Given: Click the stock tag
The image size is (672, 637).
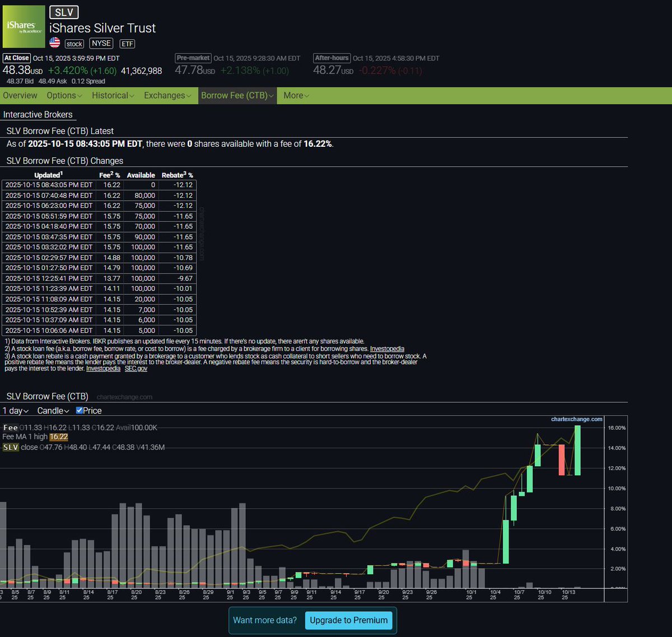Looking at the screenshot, I should point(74,44).
